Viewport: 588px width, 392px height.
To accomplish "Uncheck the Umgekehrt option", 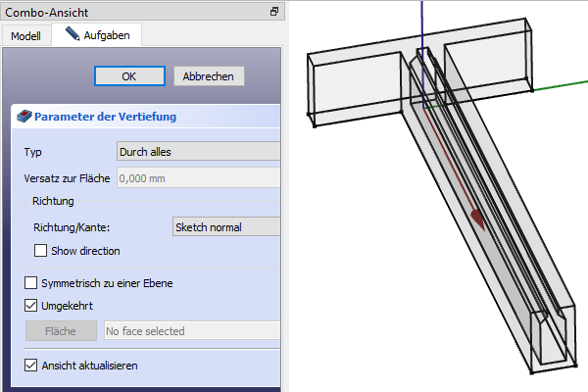I will pyautogui.click(x=32, y=306).
